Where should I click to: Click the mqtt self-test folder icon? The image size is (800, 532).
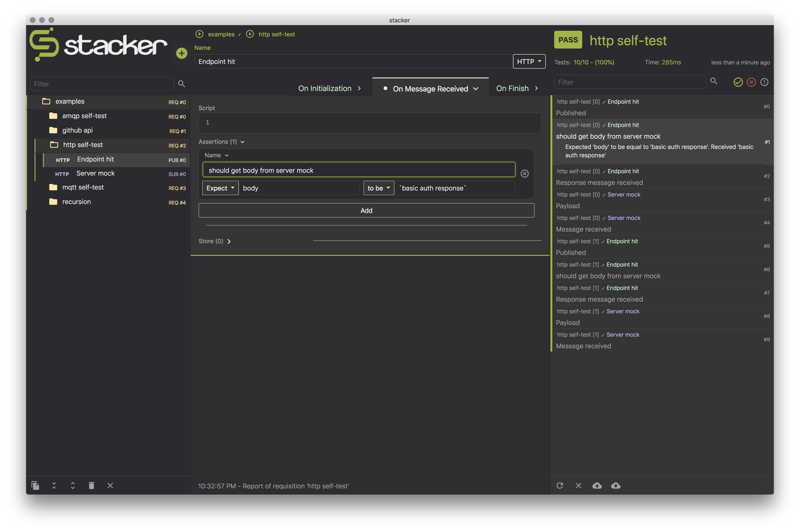[x=53, y=187]
